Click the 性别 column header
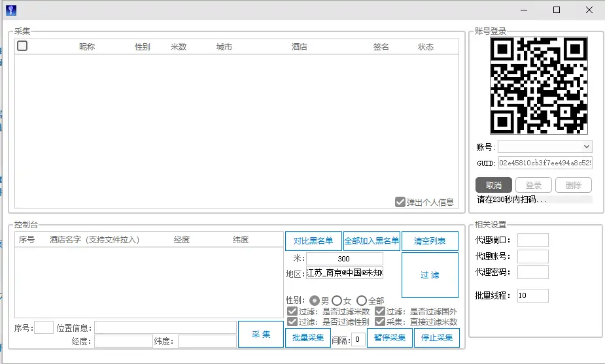 pyautogui.click(x=143, y=46)
